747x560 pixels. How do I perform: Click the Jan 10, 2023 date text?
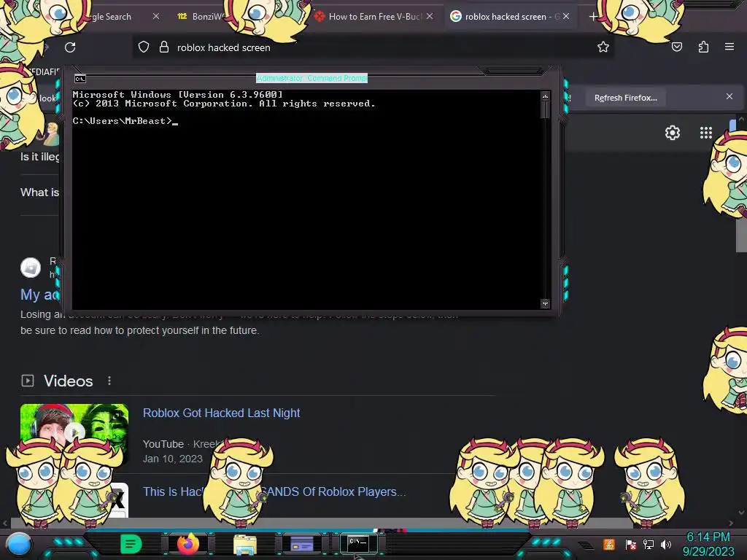[172, 459]
